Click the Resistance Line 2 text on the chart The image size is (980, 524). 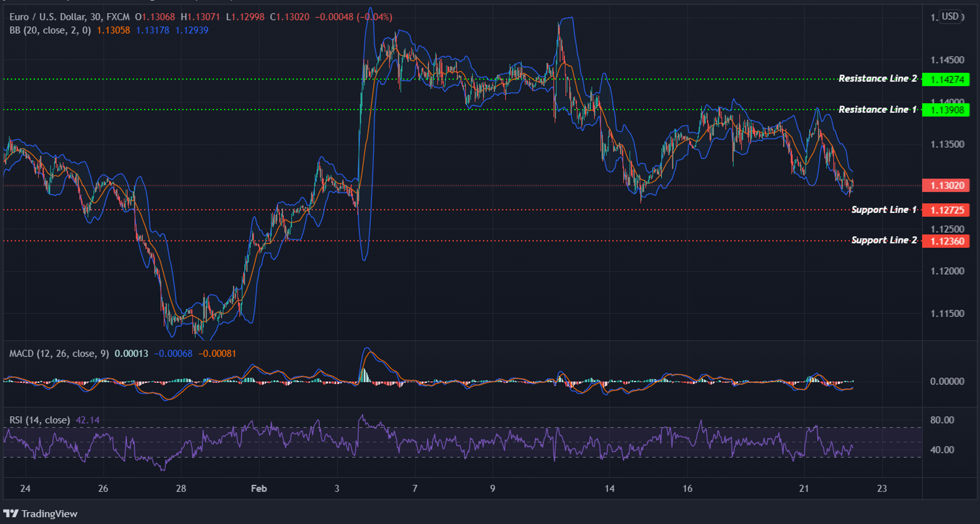click(877, 78)
